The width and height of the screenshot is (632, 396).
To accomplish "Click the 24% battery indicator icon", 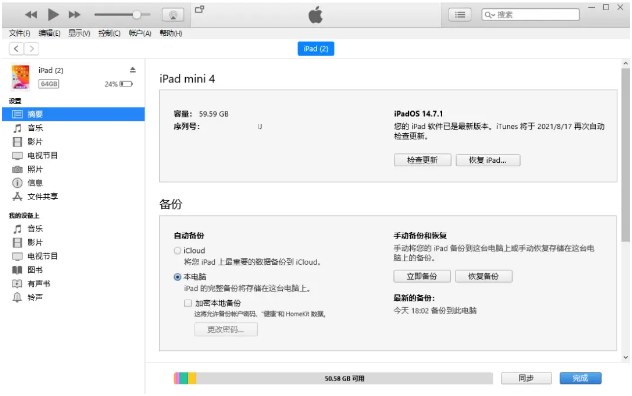I will pos(126,84).
